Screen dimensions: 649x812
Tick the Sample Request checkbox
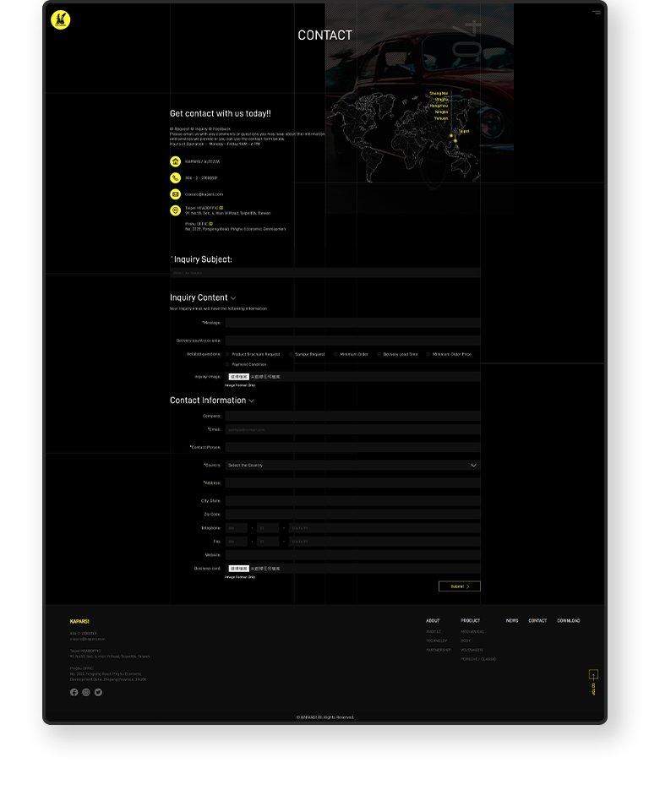291,354
